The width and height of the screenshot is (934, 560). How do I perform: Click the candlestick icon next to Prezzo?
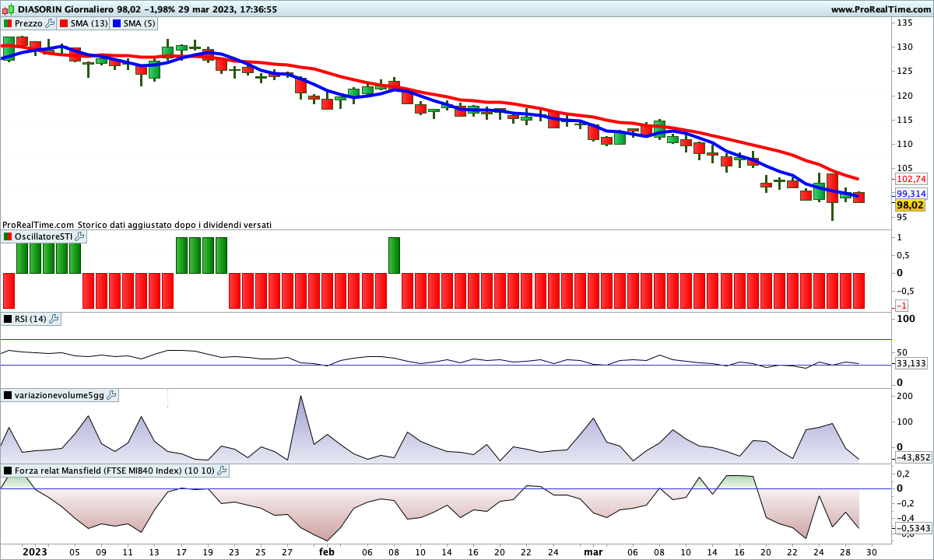tap(8, 23)
